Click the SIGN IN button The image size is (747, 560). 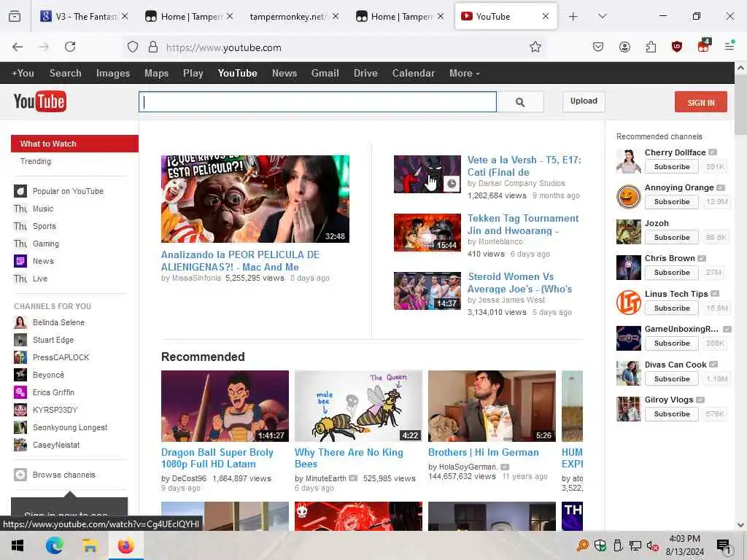click(x=701, y=102)
